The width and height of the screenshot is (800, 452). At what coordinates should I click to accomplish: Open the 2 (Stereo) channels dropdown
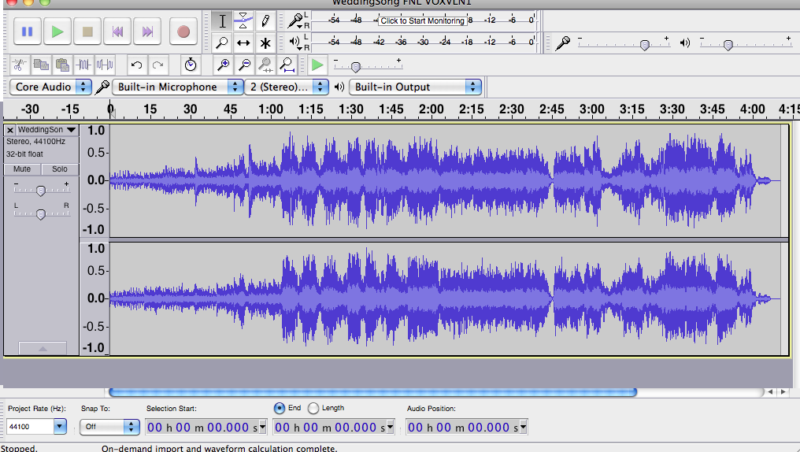286,87
